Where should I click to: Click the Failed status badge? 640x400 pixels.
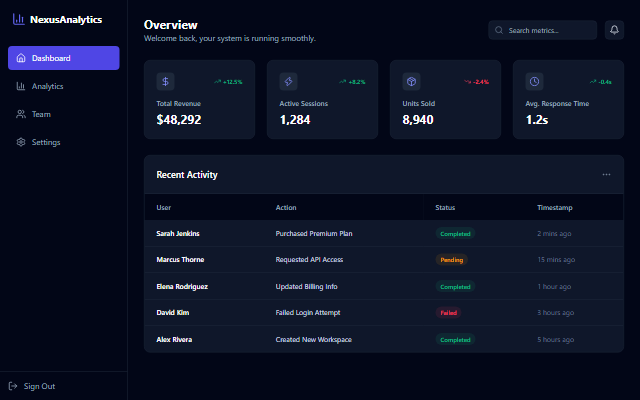448,313
